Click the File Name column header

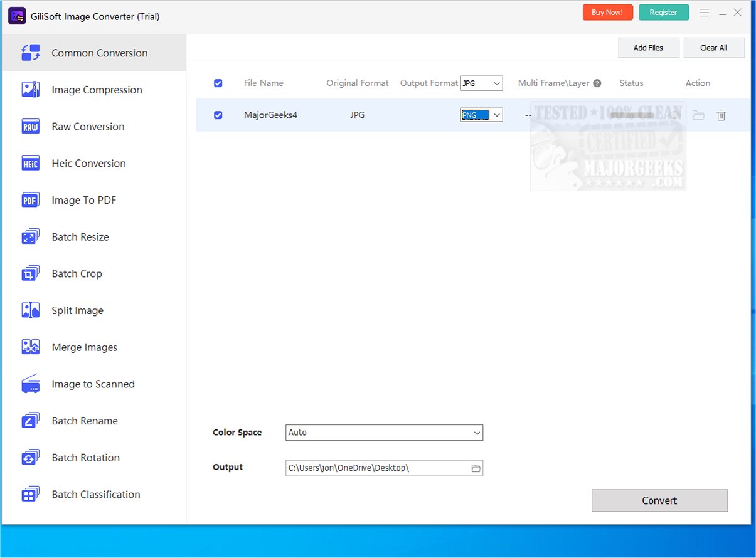[x=264, y=83]
